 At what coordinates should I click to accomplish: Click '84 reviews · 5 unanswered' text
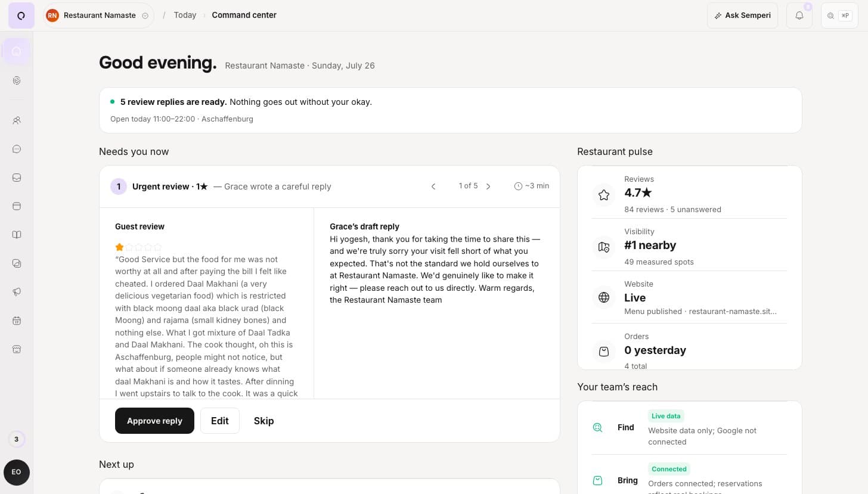pyautogui.click(x=672, y=209)
